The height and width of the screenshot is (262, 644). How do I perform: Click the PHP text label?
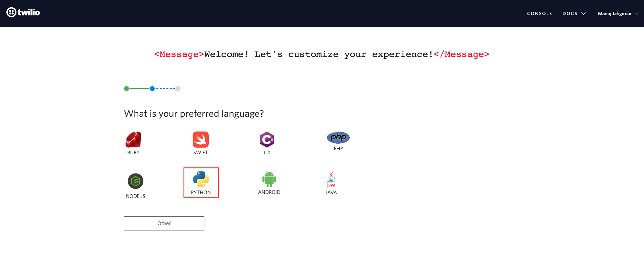[338, 149]
